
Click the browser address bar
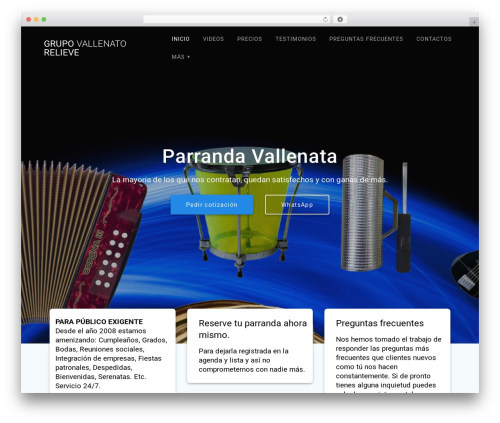[237, 20]
